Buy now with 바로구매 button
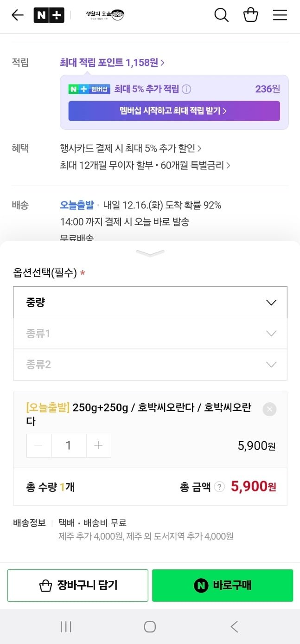This screenshot has height=644, width=300. click(x=223, y=586)
